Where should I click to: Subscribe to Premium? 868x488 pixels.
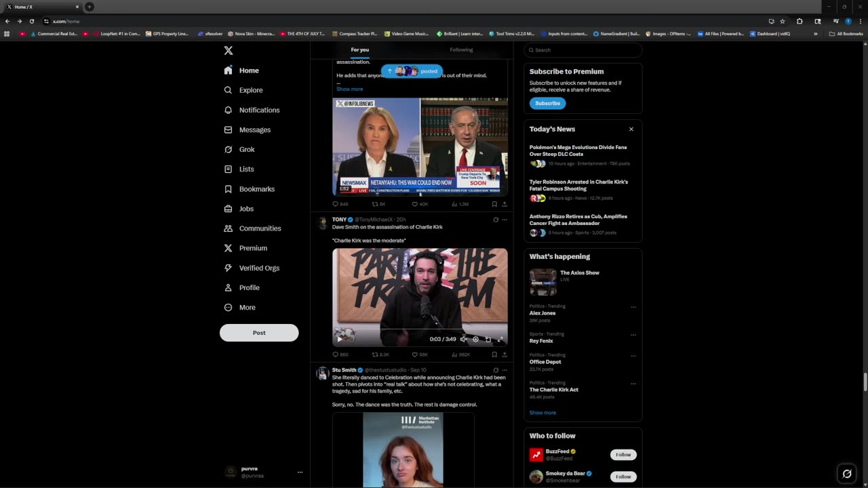point(547,103)
